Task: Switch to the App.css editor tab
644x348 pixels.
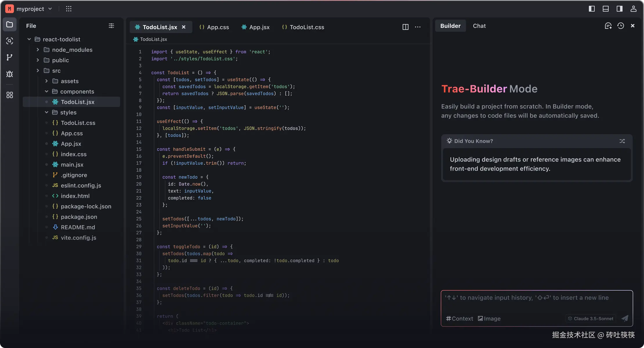Action: click(x=214, y=27)
